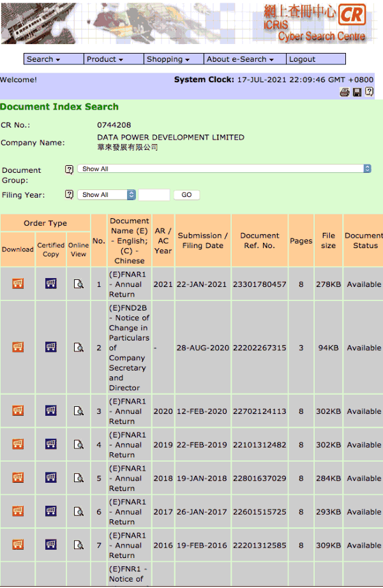Click document ref 22101312482
Screen dimensions: 383x588
coord(259,445)
